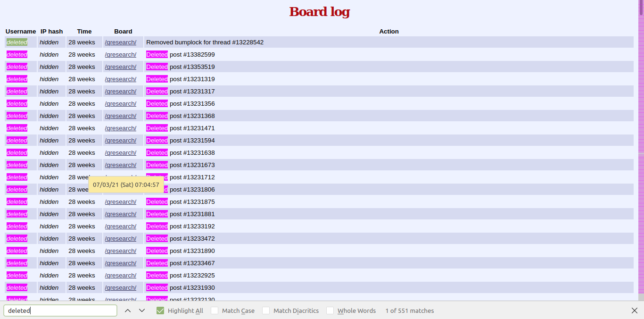Click 'deleted' username in post #13232925 row
The height and width of the screenshot is (319, 644).
coord(17,276)
